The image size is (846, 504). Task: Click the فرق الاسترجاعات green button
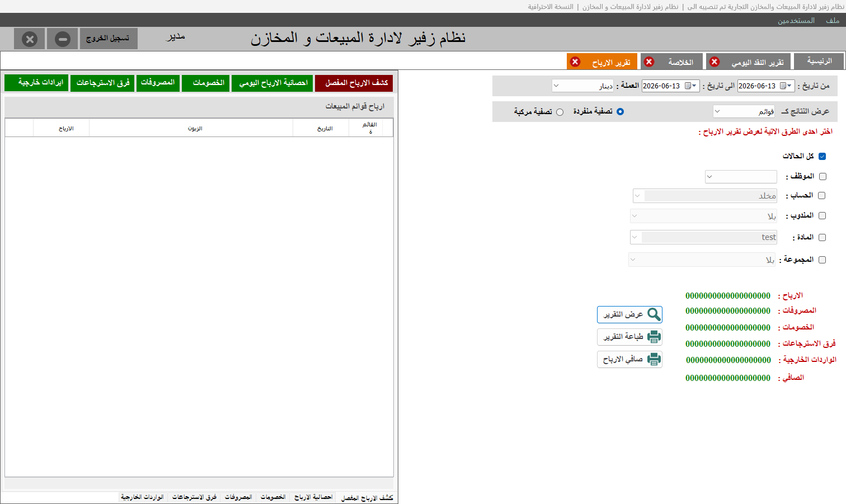click(103, 83)
